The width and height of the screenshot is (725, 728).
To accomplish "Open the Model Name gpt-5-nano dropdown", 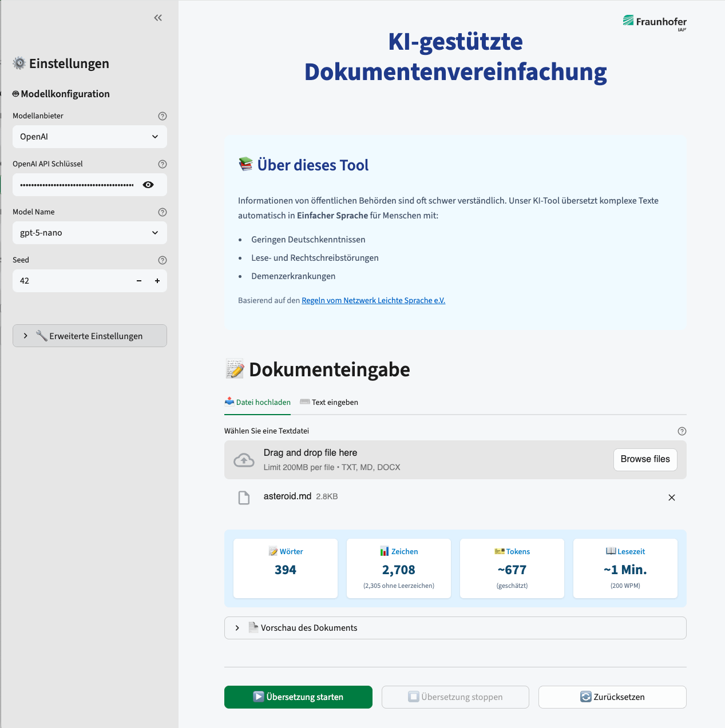I will tap(90, 233).
